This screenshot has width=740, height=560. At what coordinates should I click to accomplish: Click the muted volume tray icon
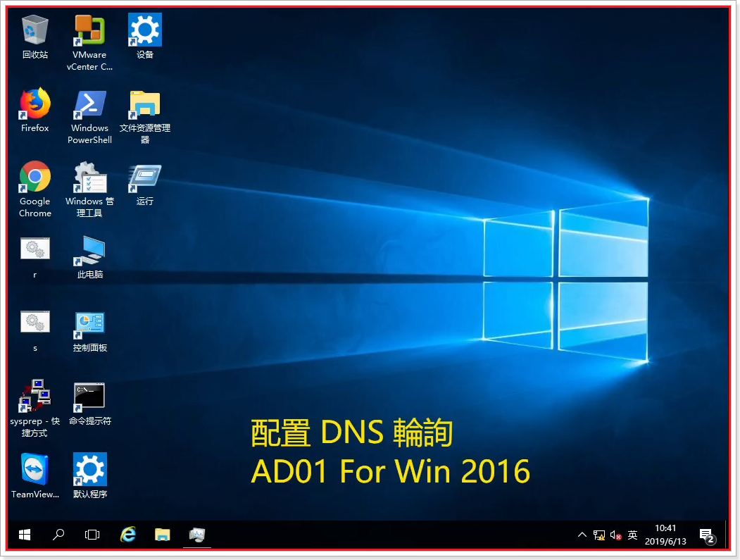[615, 535]
